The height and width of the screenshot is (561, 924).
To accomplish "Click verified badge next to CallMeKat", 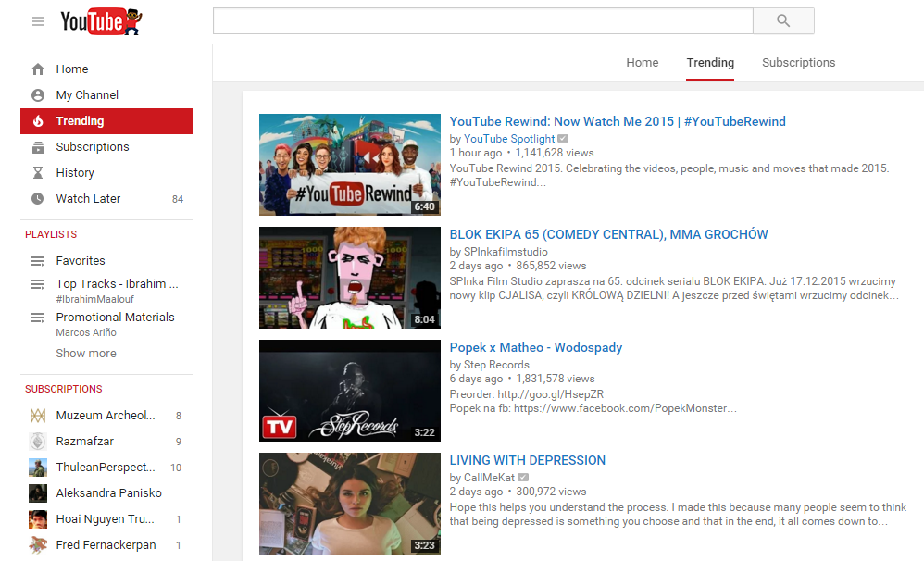I will click(523, 478).
